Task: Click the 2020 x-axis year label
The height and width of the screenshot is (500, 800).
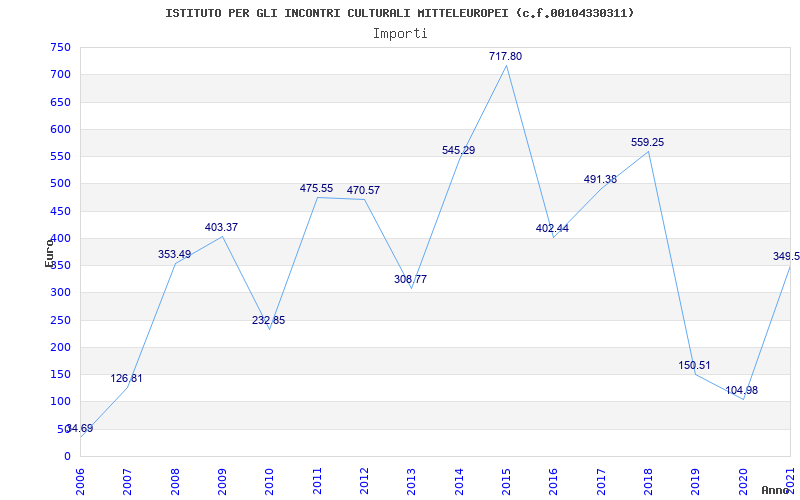Action: coord(743,481)
